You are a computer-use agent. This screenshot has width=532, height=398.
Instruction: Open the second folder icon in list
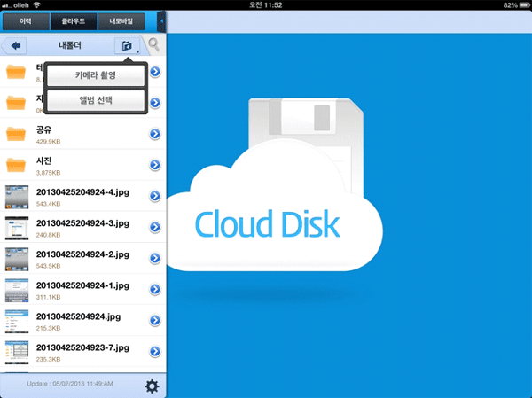click(x=16, y=103)
